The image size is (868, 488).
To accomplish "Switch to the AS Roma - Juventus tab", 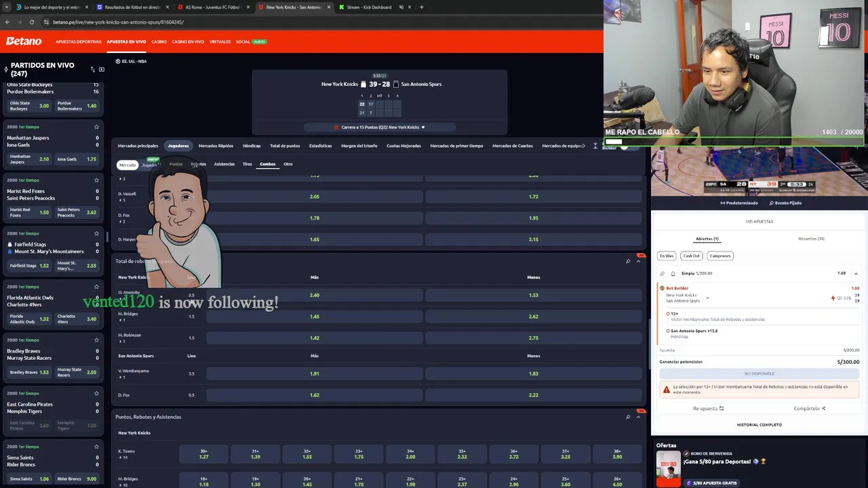I will (212, 7).
